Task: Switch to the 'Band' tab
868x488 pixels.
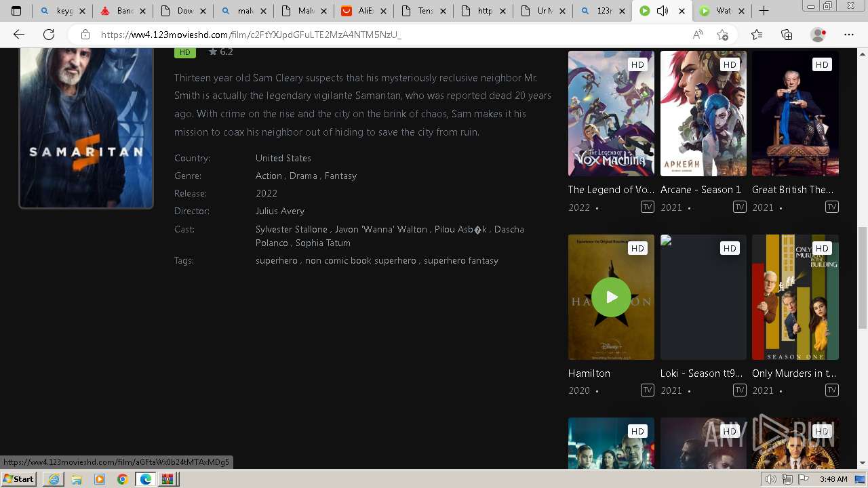Action: [123, 11]
